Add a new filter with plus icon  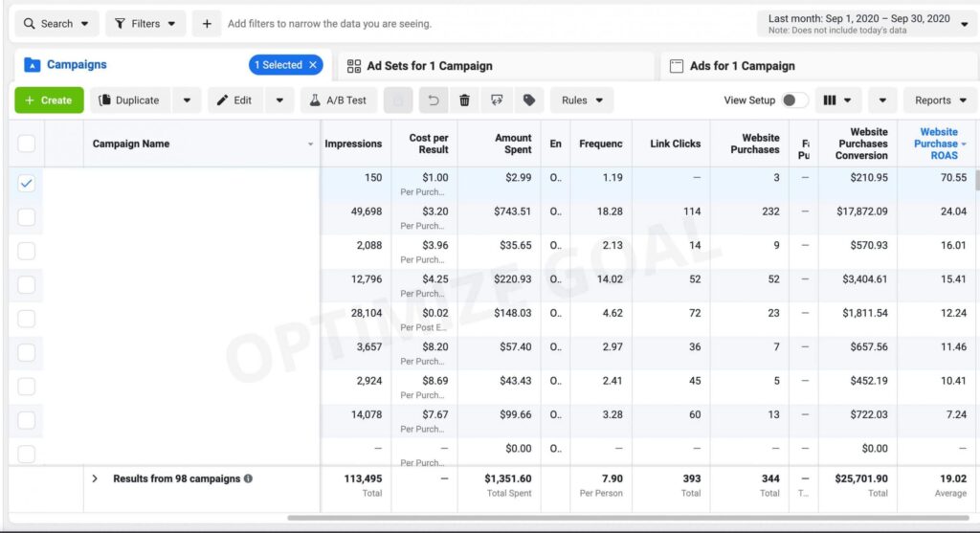click(207, 24)
